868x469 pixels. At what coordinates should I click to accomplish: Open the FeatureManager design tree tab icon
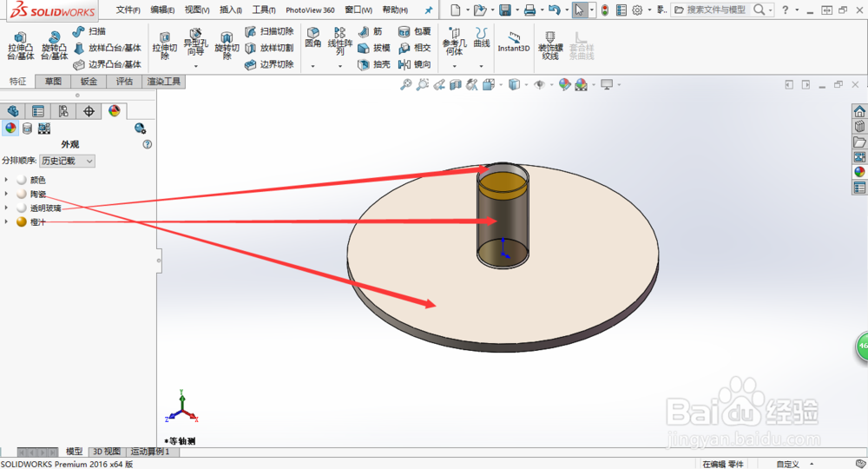[x=13, y=111]
